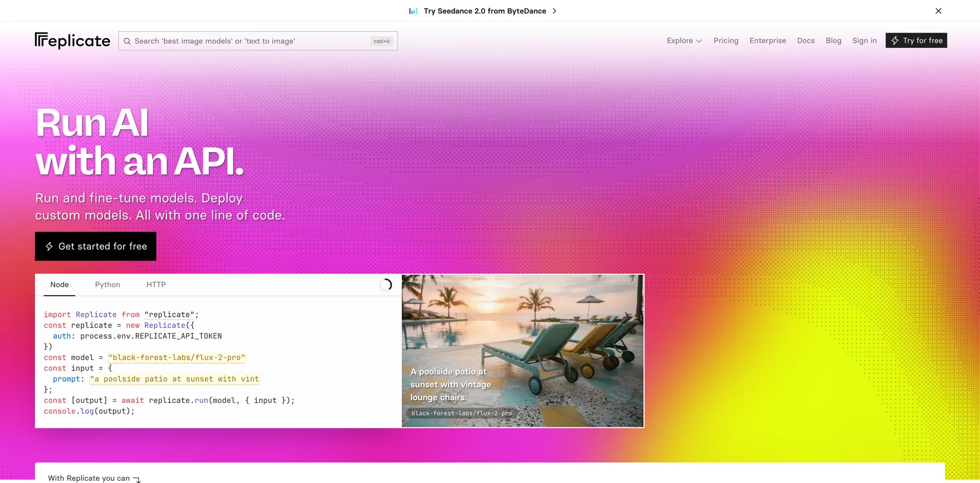Screen dimensions: 980x483
Task: Click the 'Run and fine-tune models' subheading
Action: point(160,206)
